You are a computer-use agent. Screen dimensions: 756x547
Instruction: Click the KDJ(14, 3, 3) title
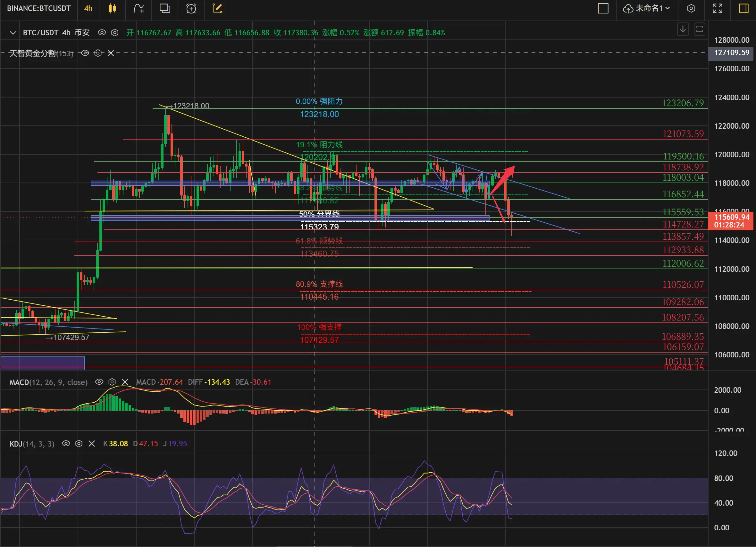32,444
